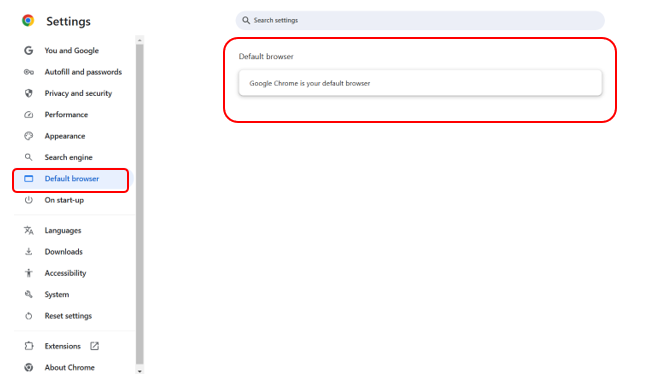
Task: Click the sidebar scrollbar up arrow
Action: coord(139,40)
